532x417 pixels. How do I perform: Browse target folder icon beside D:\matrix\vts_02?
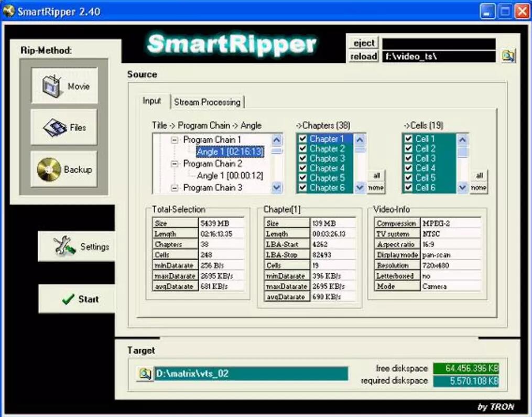tap(145, 374)
